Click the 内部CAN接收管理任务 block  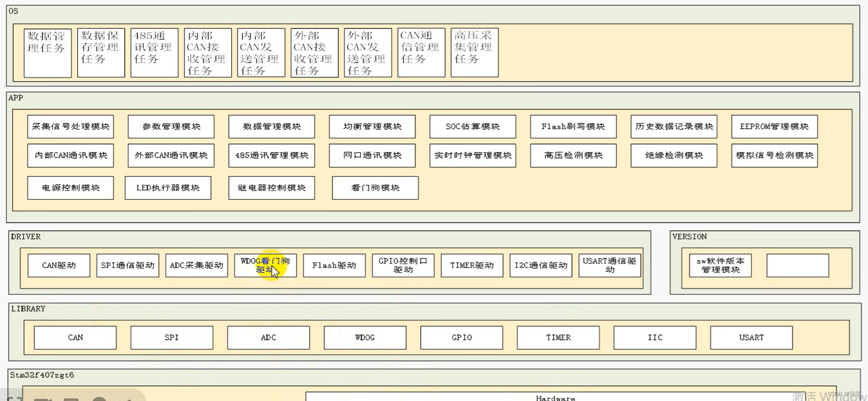(x=208, y=53)
